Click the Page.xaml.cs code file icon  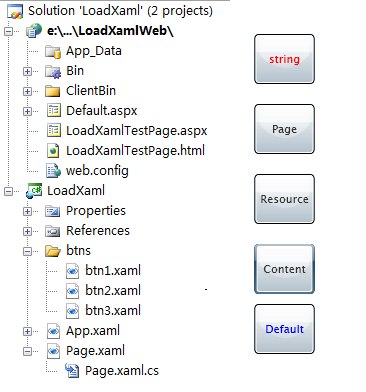click(72, 371)
